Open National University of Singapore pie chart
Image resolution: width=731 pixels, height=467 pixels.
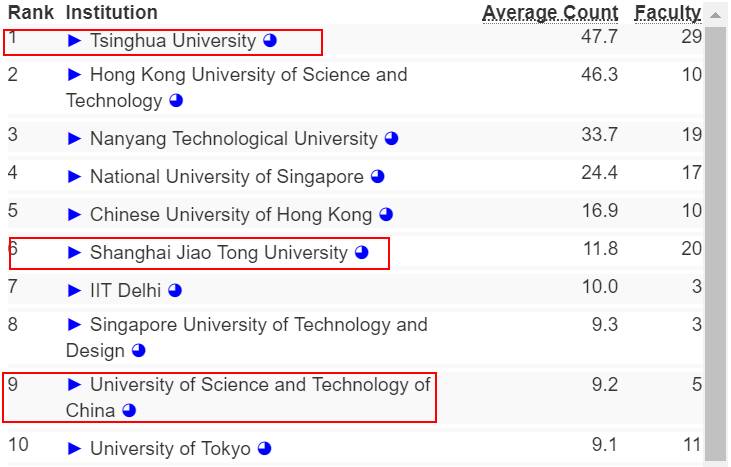[377, 177]
